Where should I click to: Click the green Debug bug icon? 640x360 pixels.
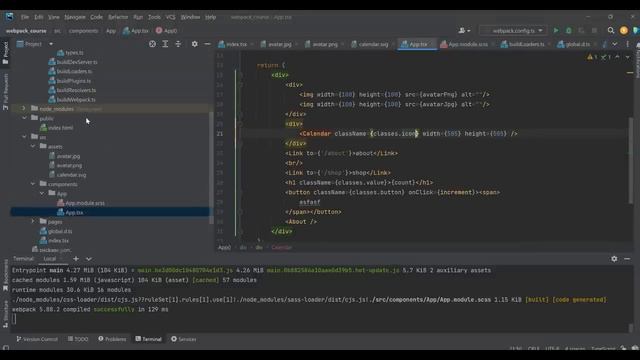pyautogui.click(x=569, y=31)
